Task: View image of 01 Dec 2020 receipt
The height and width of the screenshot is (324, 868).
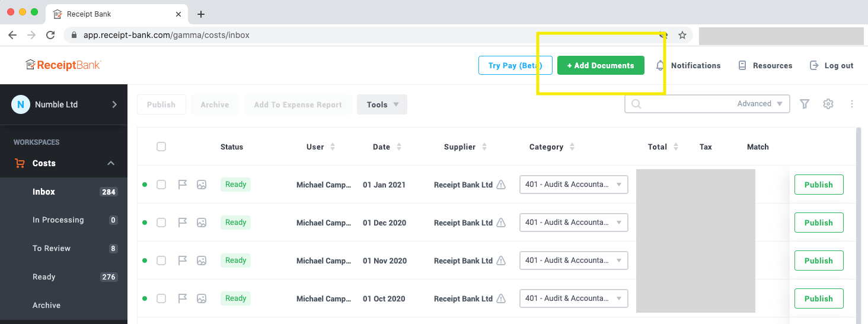Action: click(x=202, y=223)
